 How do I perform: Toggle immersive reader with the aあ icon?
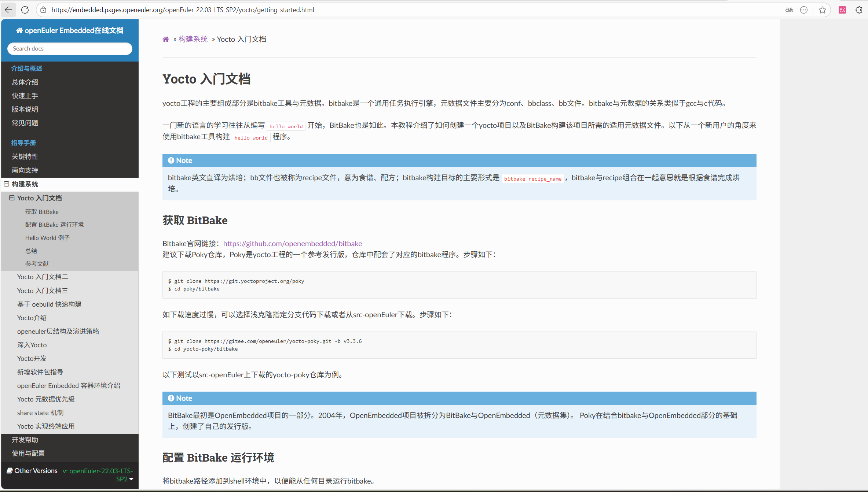click(x=789, y=10)
